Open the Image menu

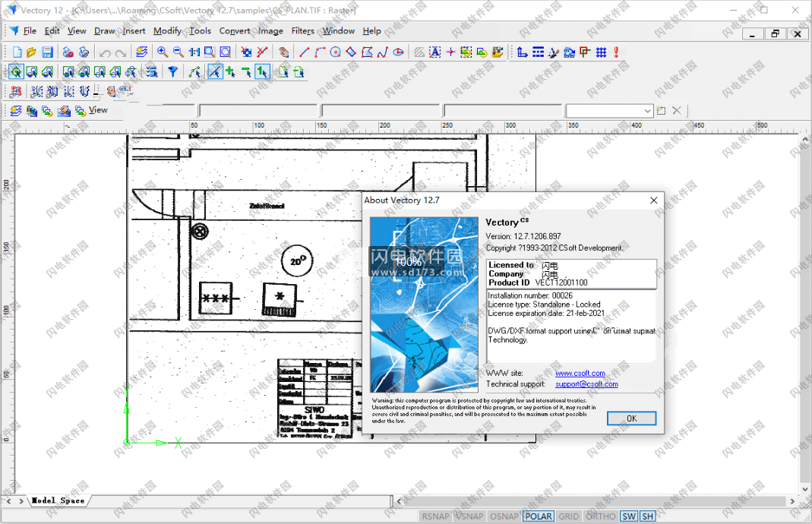(x=270, y=30)
